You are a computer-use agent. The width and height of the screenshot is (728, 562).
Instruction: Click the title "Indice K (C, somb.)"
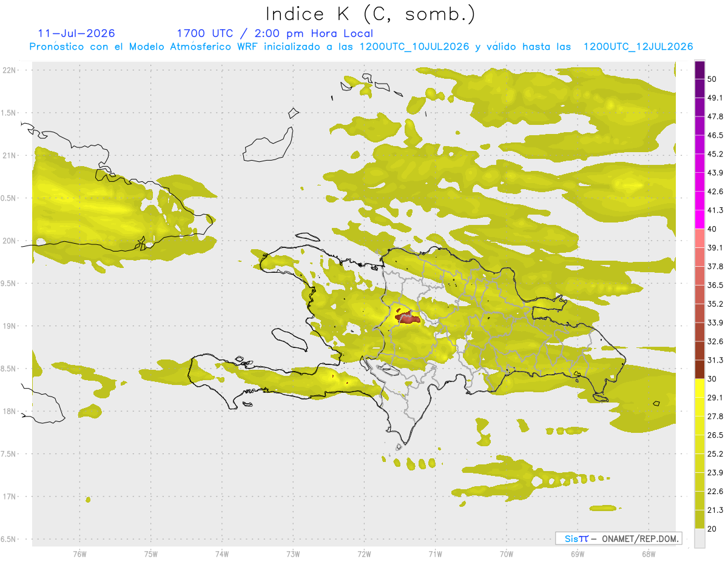(x=371, y=14)
